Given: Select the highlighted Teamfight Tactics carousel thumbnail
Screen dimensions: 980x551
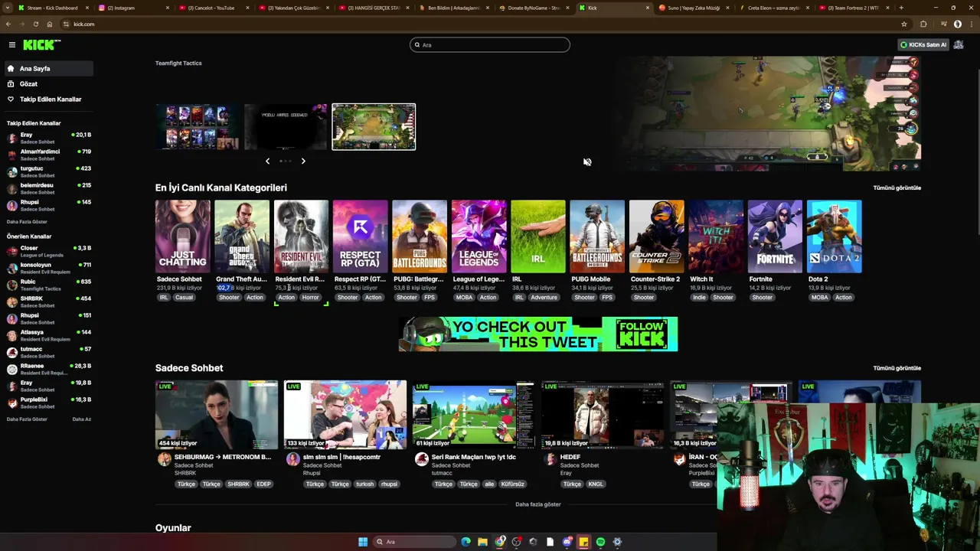Looking at the screenshot, I should [x=374, y=127].
